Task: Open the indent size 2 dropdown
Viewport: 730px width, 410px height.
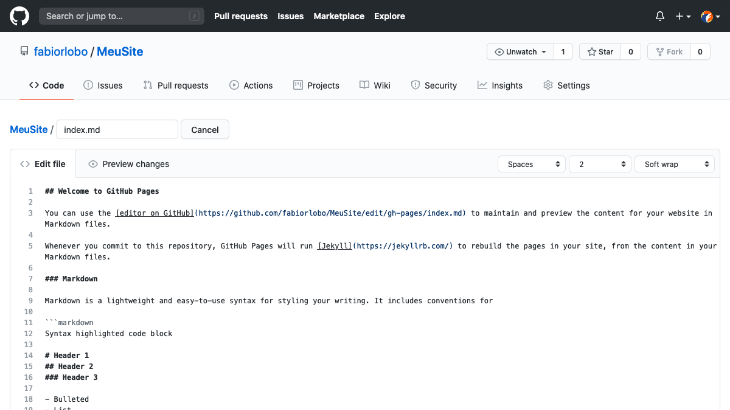Action: [x=600, y=164]
